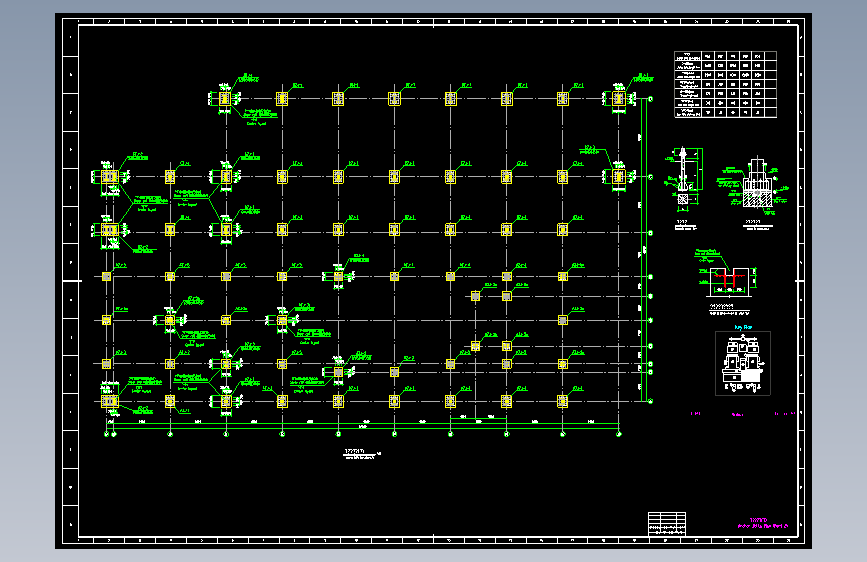Select the hatched footing section detail

point(753,186)
